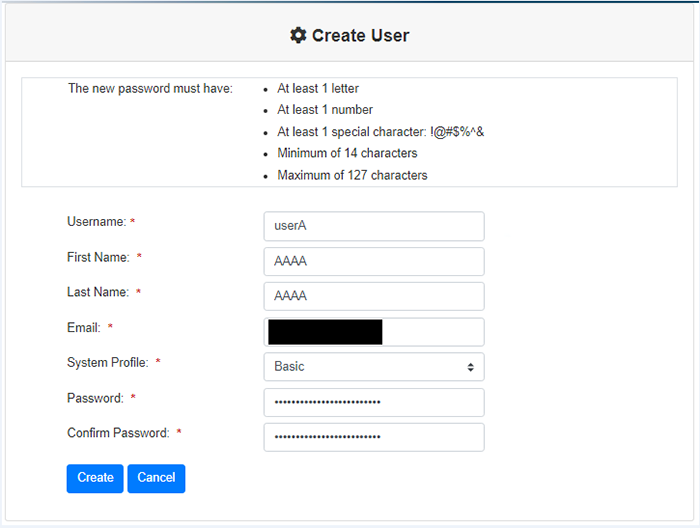Click the Username label text
Screen dimensions: 700x528
tap(96, 222)
